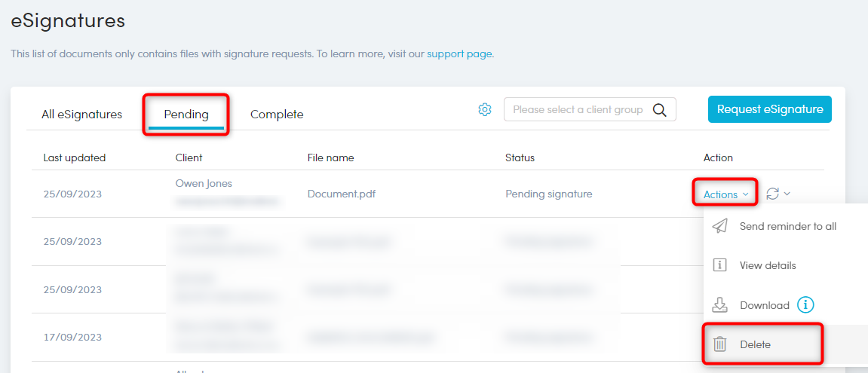Click the paper plane Send reminder icon

click(720, 226)
